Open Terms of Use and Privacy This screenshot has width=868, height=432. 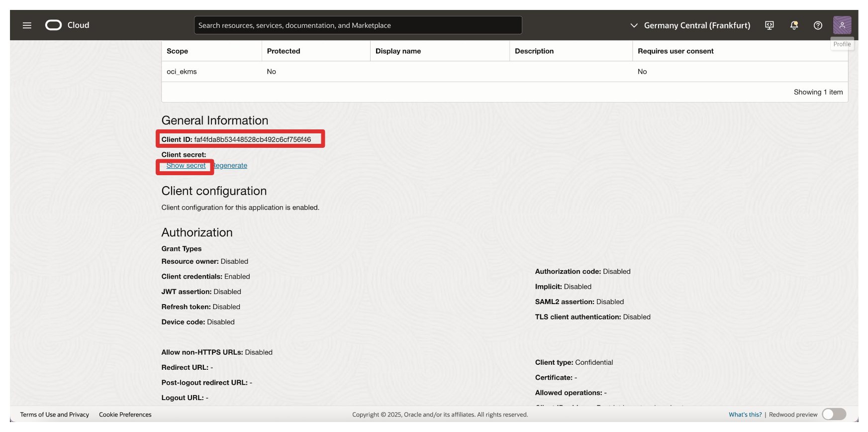tap(55, 415)
